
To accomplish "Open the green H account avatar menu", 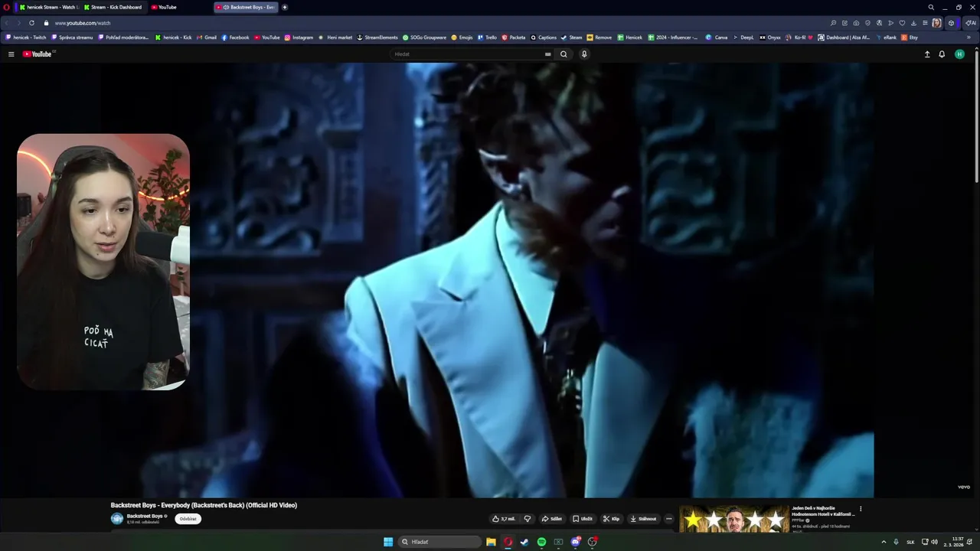I will 959,54.
